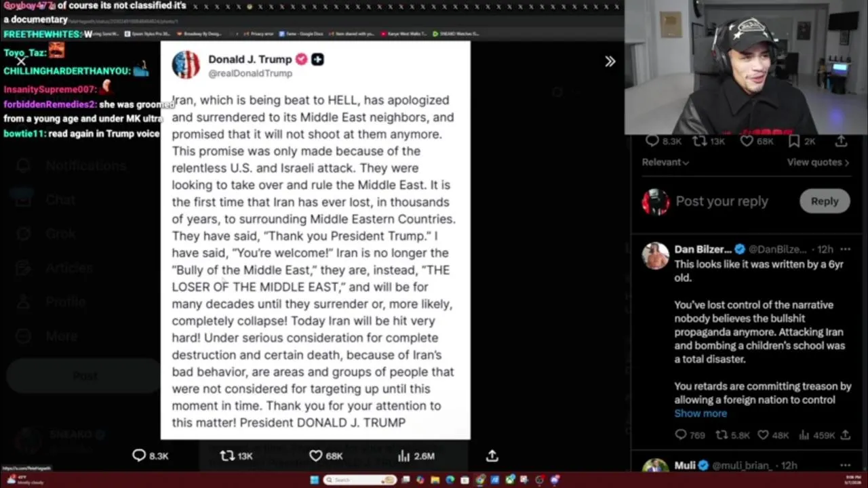
Task: Open the more options menu on Dan Bilzerian's reply
Action: (845, 249)
